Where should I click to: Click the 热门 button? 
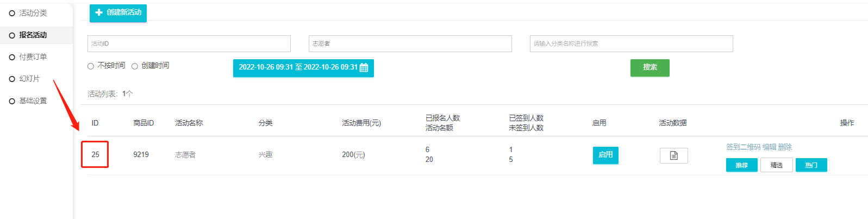point(811,165)
